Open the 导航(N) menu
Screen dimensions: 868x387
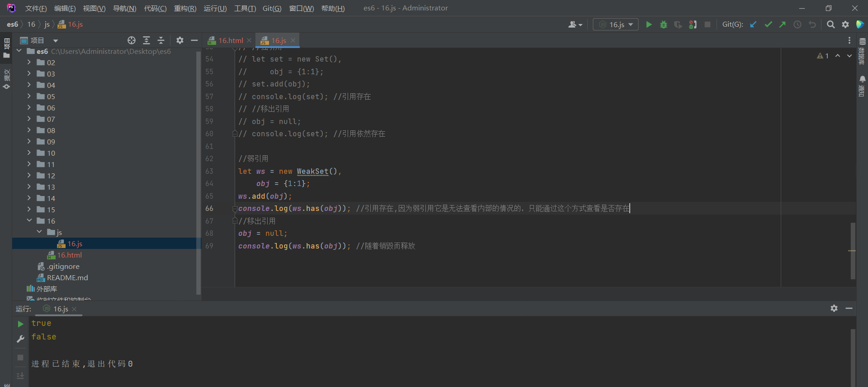(x=124, y=8)
